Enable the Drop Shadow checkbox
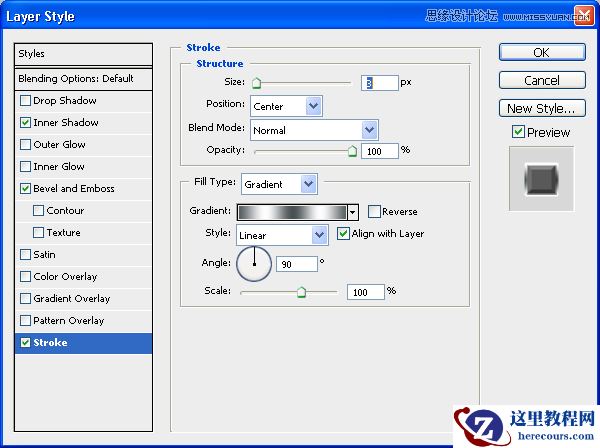The height and width of the screenshot is (448, 600). 25,101
